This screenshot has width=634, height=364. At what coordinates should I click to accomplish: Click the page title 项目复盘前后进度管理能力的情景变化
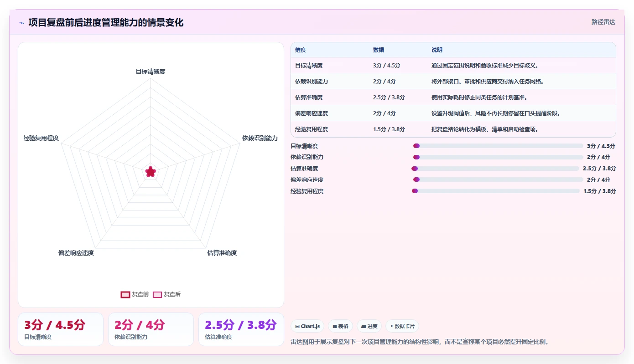pyautogui.click(x=106, y=22)
